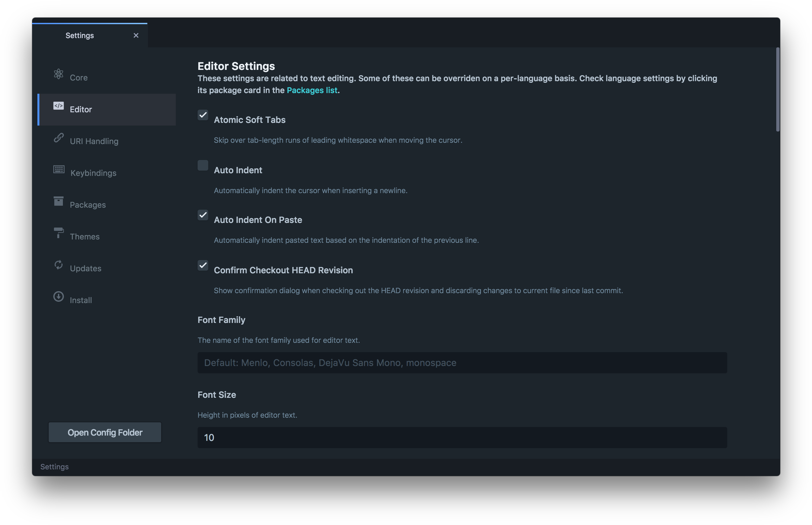The width and height of the screenshot is (812, 525).
Task: Click the Keybindings keyboard icon
Action: (59, 170)
